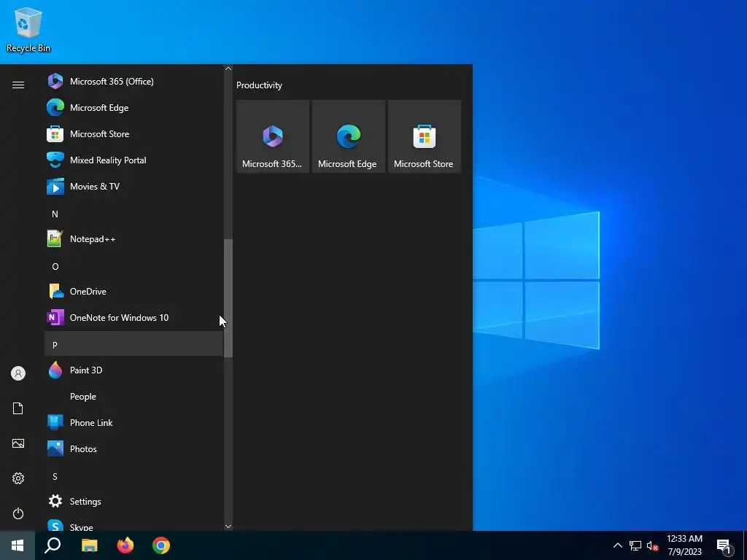The height and width of the screenshot is (560, 747).
Task: Open the People app
Action: pyautogui.click(x=134, y=396)
